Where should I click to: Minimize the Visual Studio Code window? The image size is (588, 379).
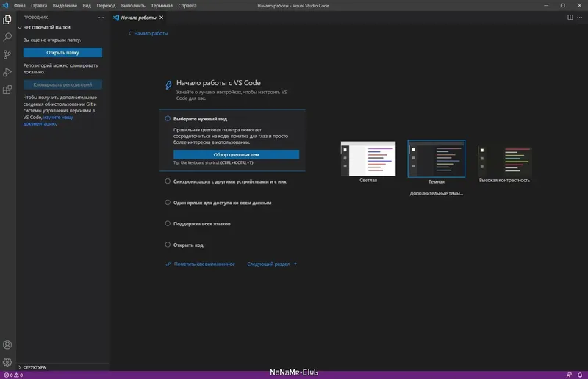click(546, 6)
